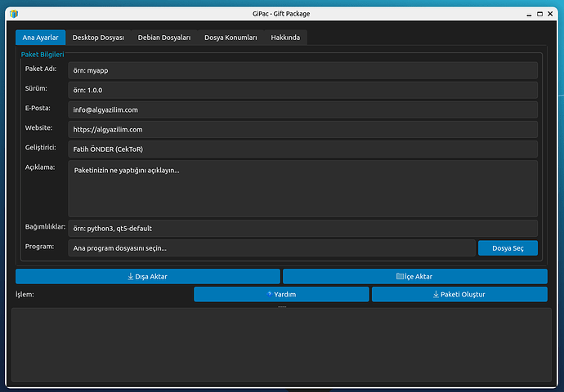This screenshot has height=392, width=564.
Task: Click the Website field with https://algyazilim.com
Action: coord(303,129)
